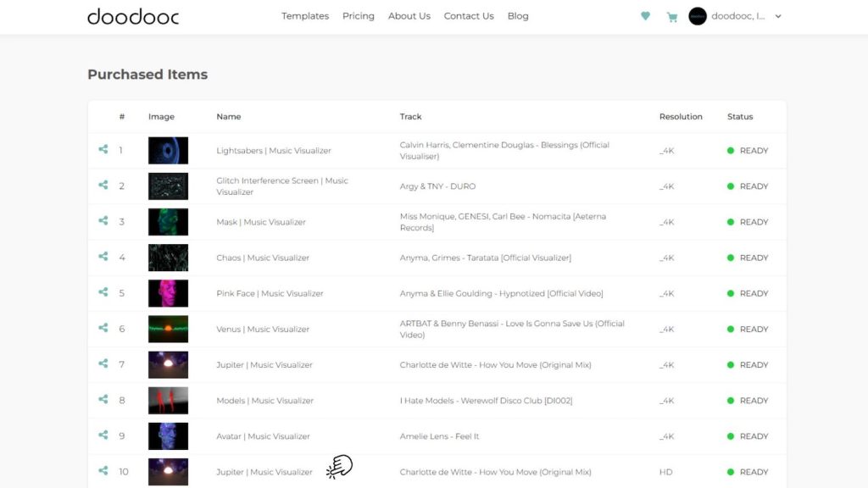Open the Templates menu item
This screenshot has width=868, height=488.
[x=305, y=16]
